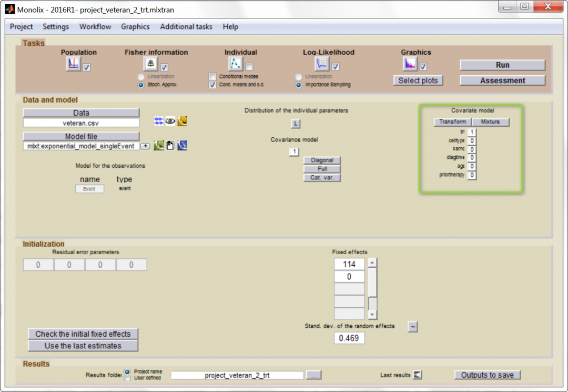Open the dataset in Datxplore (yellow icon)
This screenshot has width=568, height=392.
coord(182,121)
